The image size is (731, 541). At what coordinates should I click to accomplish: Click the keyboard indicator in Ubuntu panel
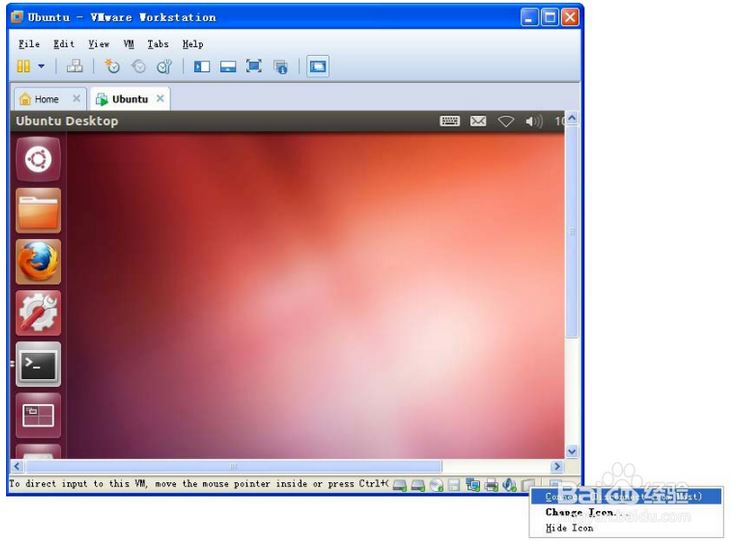(x=450, y=122)
